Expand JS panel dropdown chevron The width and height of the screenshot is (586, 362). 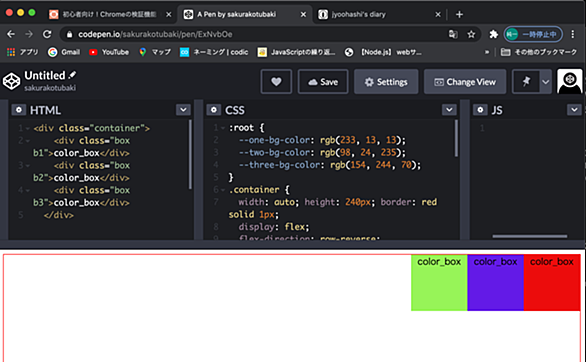pyautogui.click(x=574, y=110)
